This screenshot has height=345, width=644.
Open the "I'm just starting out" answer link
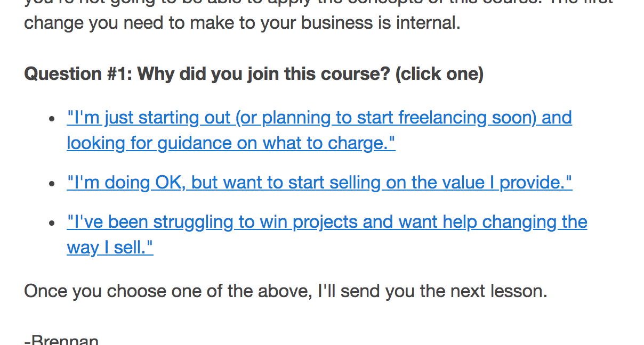[319, 130]
